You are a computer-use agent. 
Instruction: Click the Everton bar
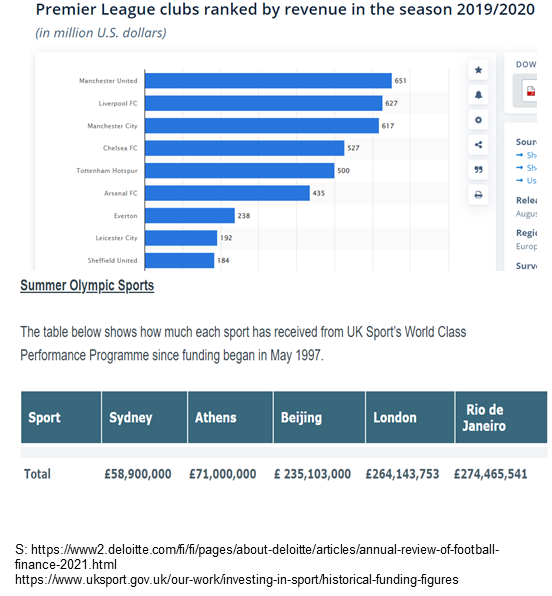click(190, 216)
